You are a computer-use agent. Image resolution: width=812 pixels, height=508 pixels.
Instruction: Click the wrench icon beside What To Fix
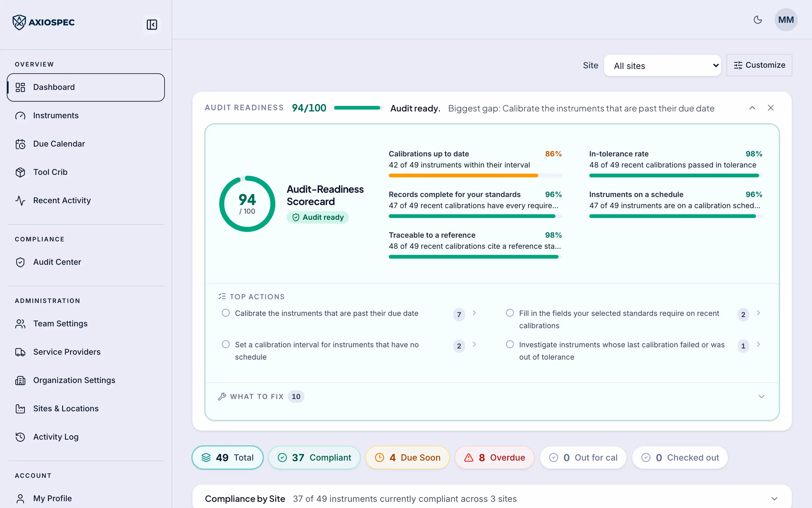click(x=222, y=397)
